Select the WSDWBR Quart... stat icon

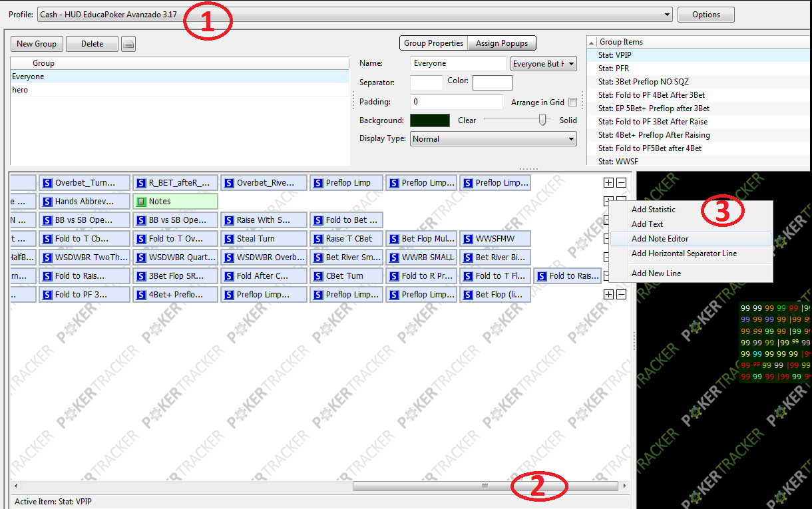pyautogui.click(x=140, y=257)
